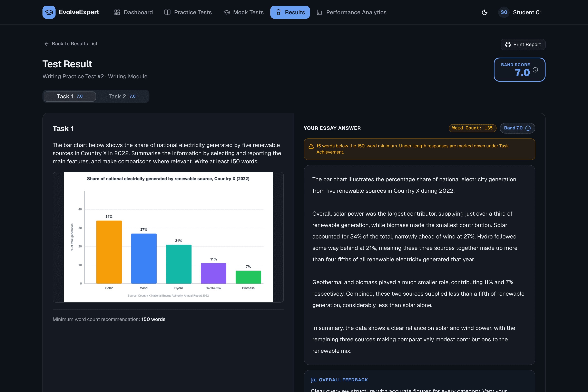Click the BAND SCORE 7.0 card
588x392 pixels.
[x=519, y=69]
